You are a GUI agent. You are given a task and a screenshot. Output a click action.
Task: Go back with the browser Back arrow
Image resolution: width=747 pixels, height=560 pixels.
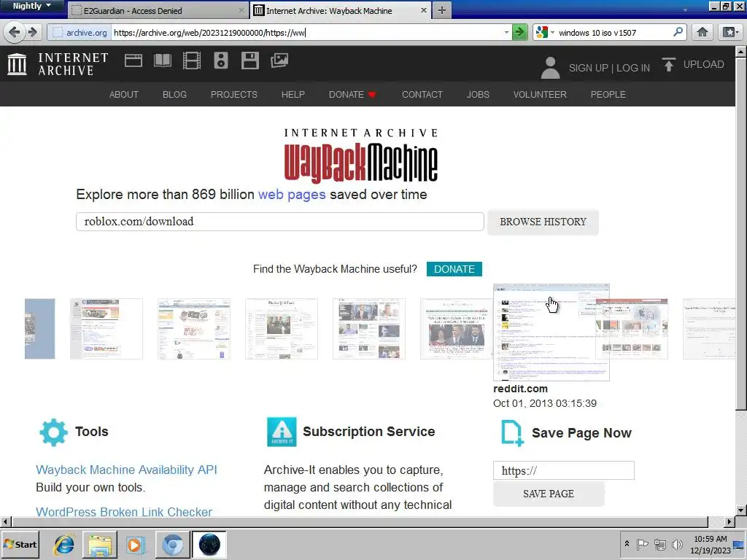click(x=15, y=32)
